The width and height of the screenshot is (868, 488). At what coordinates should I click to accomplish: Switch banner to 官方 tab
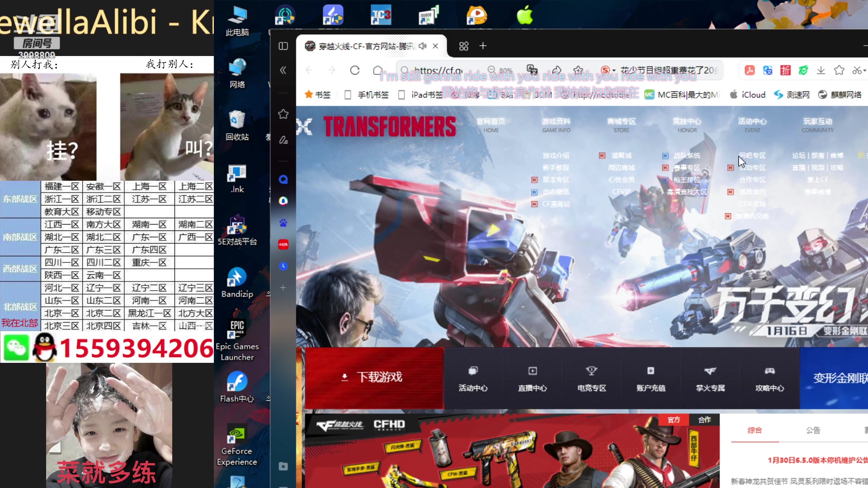(674, 420)
